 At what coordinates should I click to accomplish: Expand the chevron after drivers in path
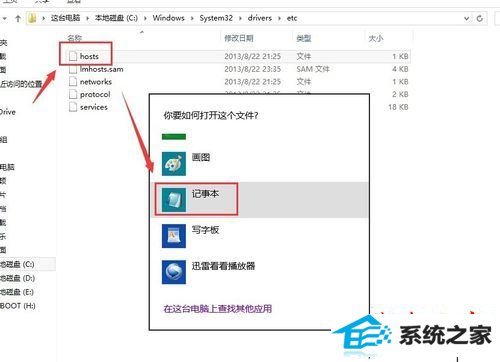279,18
